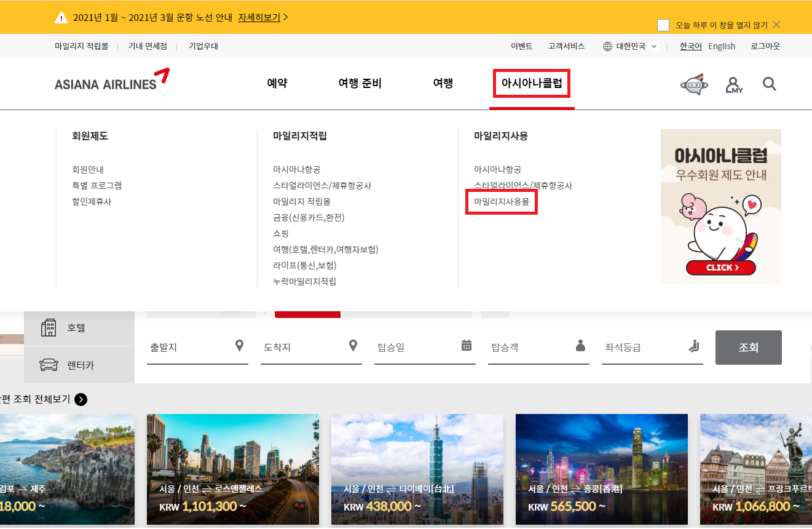
Task: Open 금융(신용카드,환전) menu item
Action: [309, 218]
